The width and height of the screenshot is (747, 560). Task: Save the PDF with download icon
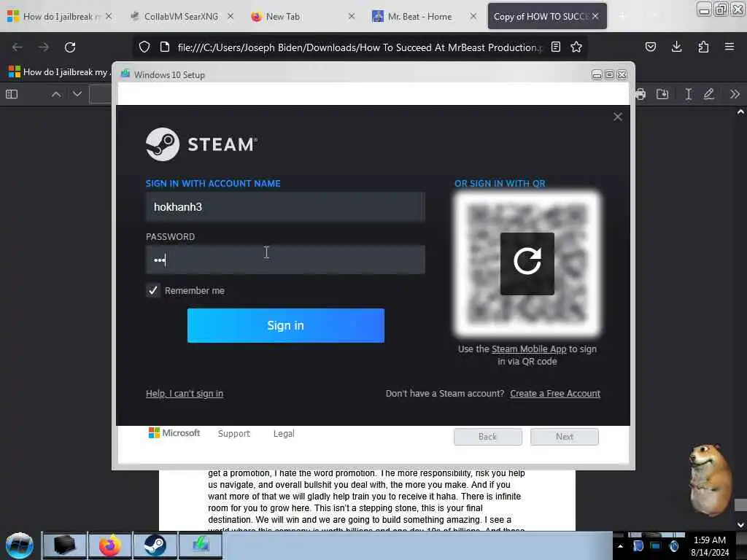tap(662, 94)
